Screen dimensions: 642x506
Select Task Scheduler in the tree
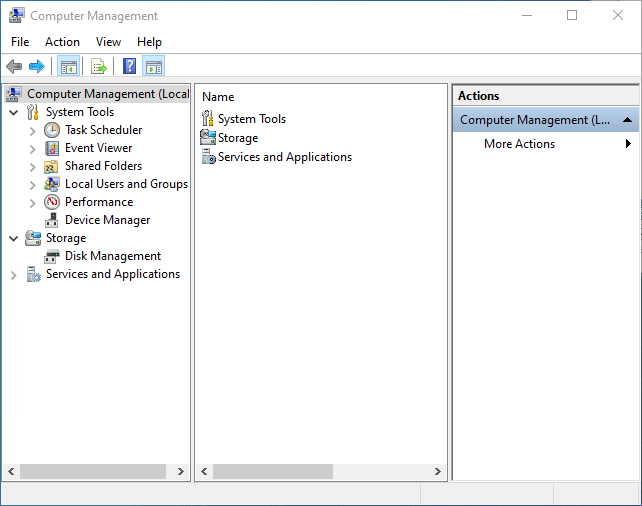(104, 130)
